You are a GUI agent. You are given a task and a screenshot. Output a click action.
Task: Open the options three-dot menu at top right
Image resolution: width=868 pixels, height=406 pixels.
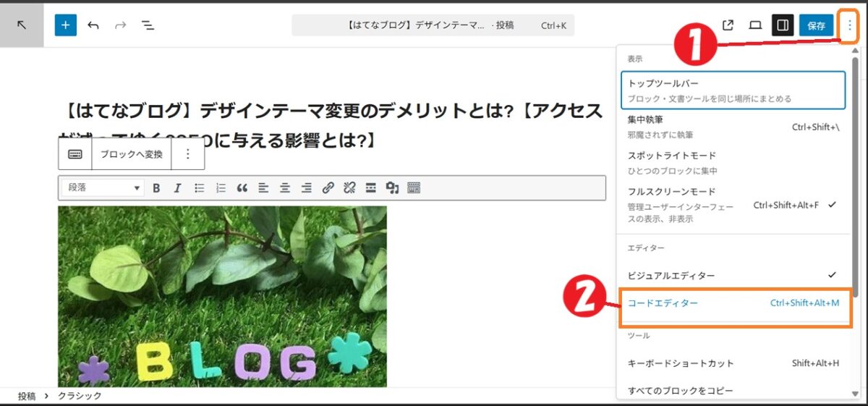849,25
